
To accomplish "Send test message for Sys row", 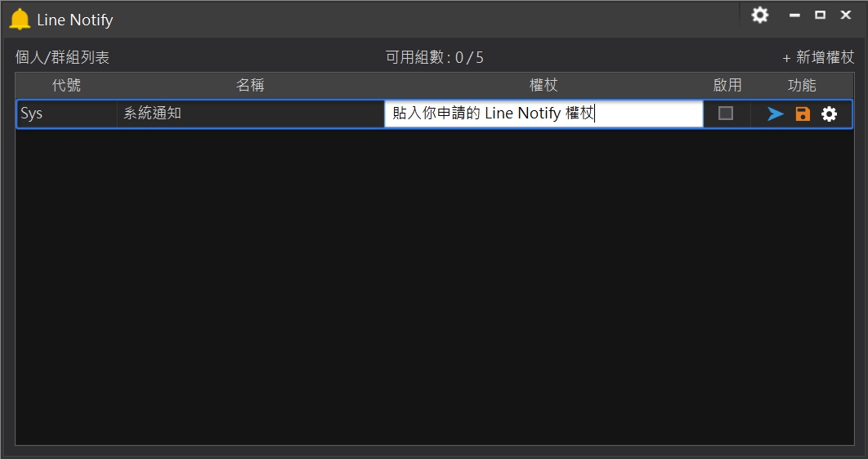I will (x=776, y=114).
